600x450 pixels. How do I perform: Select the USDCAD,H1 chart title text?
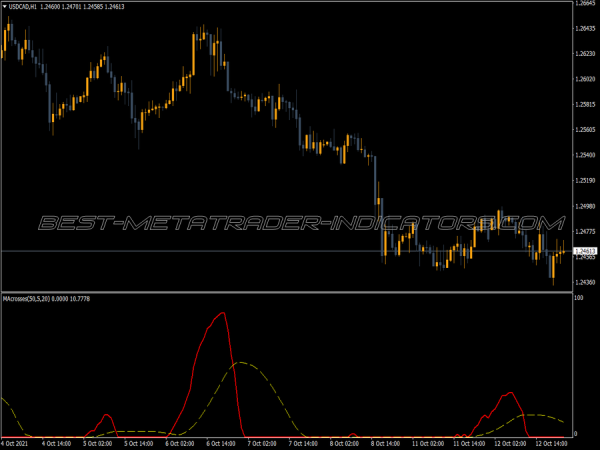(23, 7)
